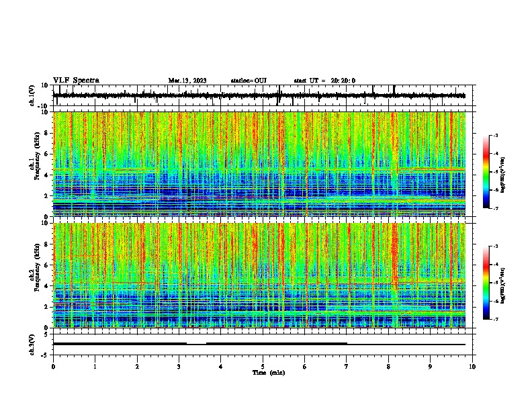This screenshot has width=532, height=411.
Task: Click time axis tick label "9"
Action: click(430, 367)
